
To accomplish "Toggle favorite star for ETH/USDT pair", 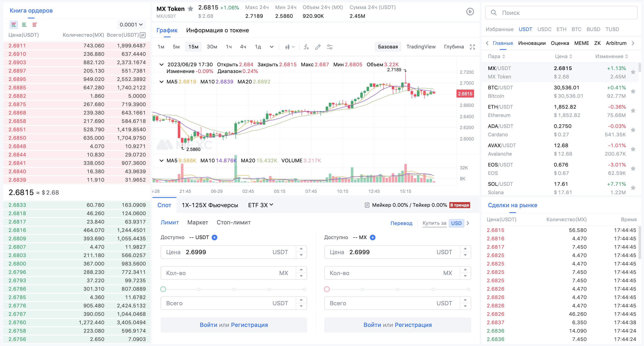I will coord(633,111).
